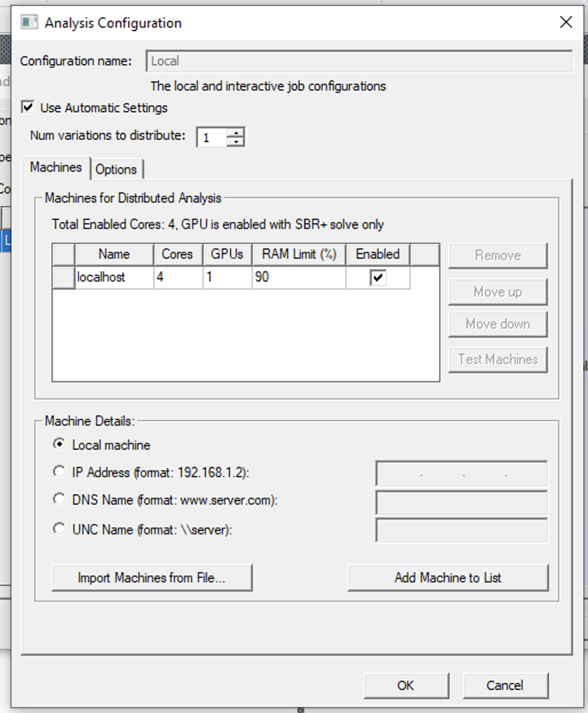Select the UNC Name radio option
588x713 pixels.
point(59,529)
